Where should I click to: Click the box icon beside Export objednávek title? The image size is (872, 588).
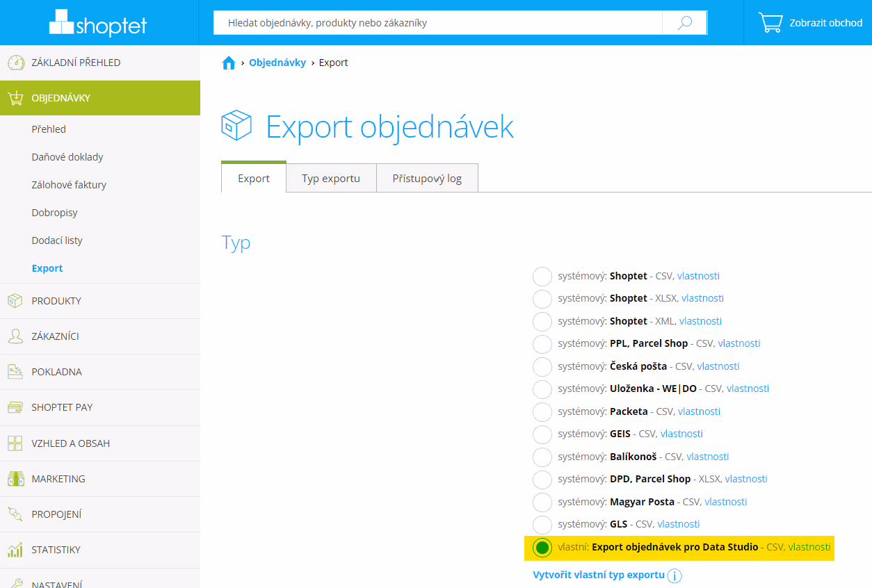coord(236,126)
